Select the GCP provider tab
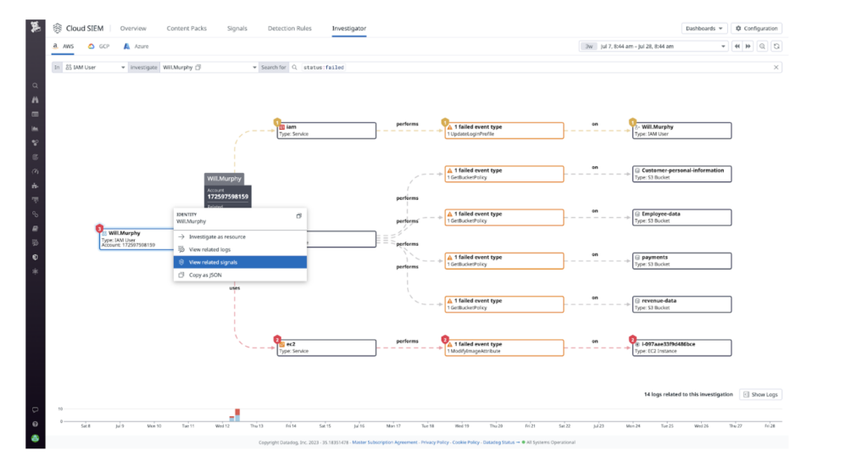Screen dimensions: 868x467 coord(99,47)
